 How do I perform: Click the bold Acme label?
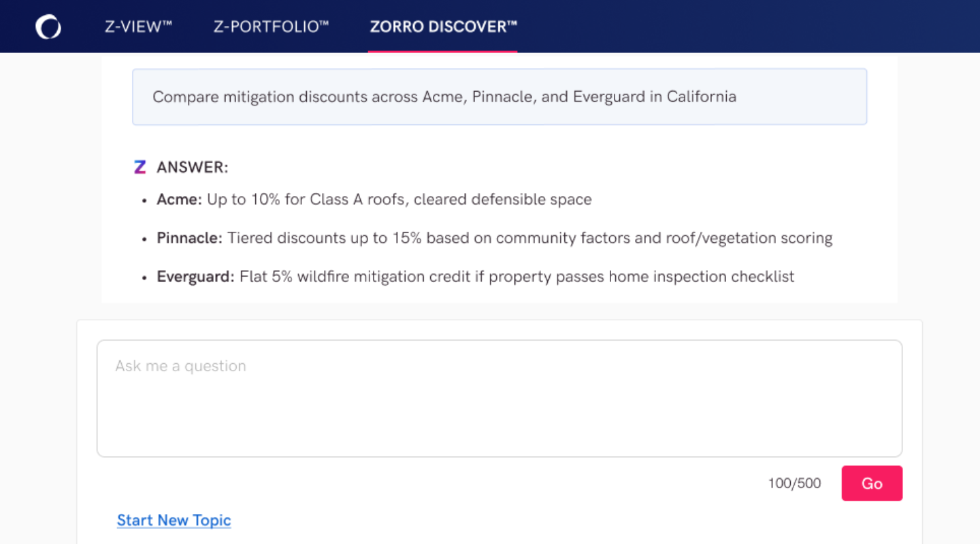click(180, 199)
